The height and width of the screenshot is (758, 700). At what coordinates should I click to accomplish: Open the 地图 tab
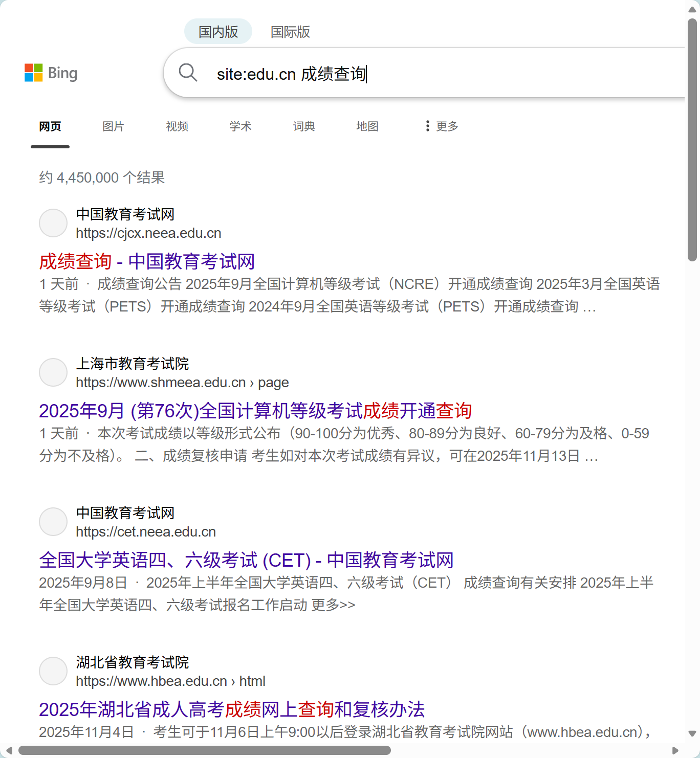pos(367,126)
